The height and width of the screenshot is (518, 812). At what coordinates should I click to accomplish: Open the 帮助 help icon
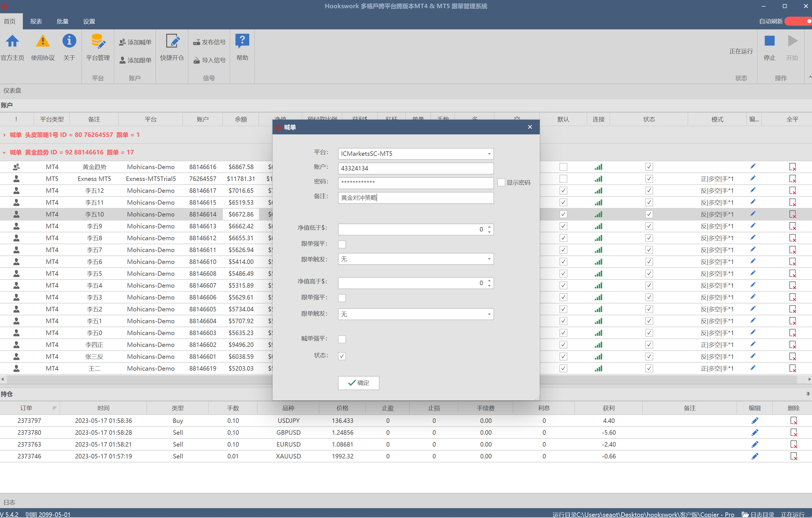(x=242, y=41)
